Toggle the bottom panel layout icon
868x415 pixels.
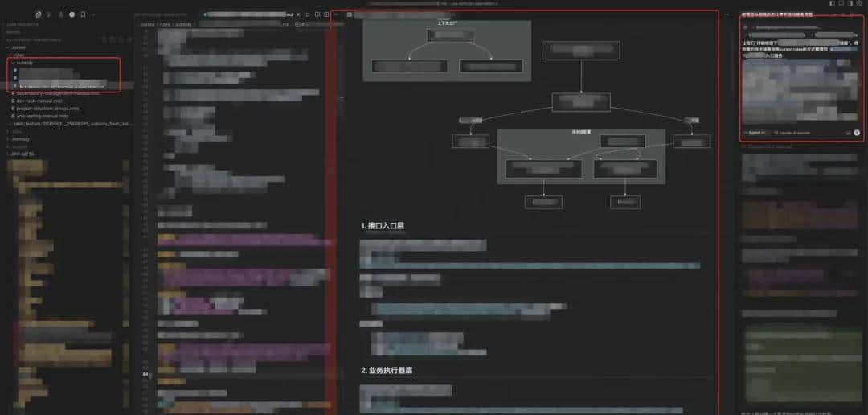coord(841,4)
